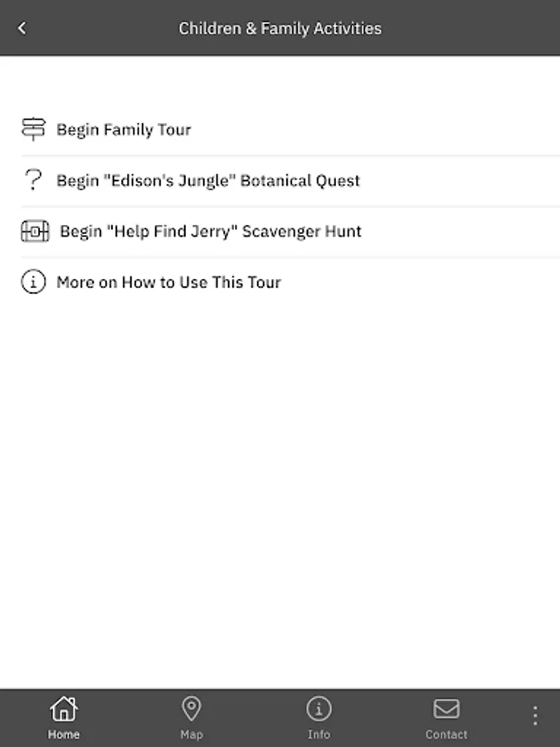The image size is (560, 747).
Task: Start the "Edison's Jungle" Botanical Quest
Action: click(208, 180)
